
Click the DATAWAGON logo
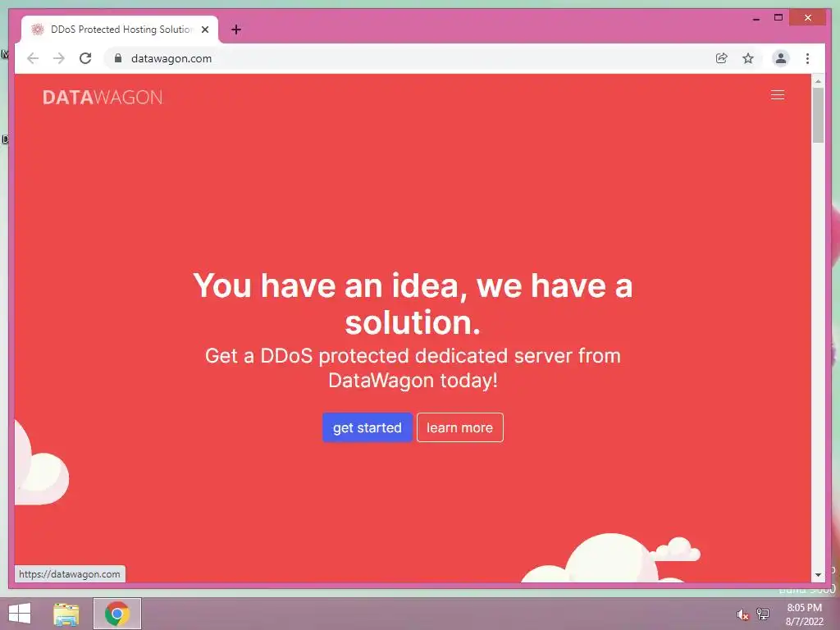pos(103,97)
